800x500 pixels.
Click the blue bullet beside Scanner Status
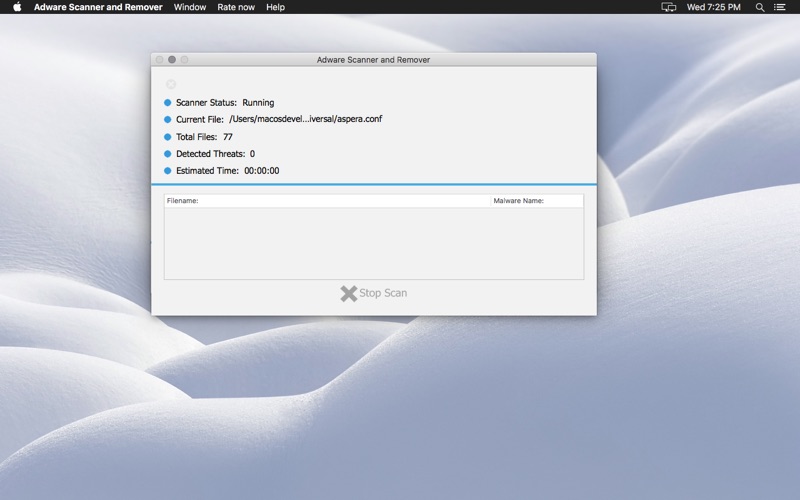tap(167, 103)
